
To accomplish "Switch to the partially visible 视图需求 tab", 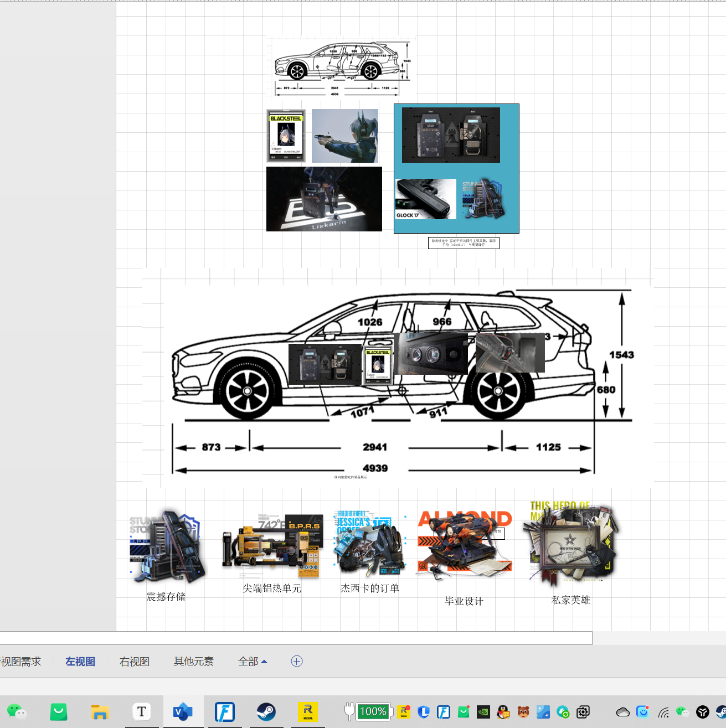I will (20, 662).
